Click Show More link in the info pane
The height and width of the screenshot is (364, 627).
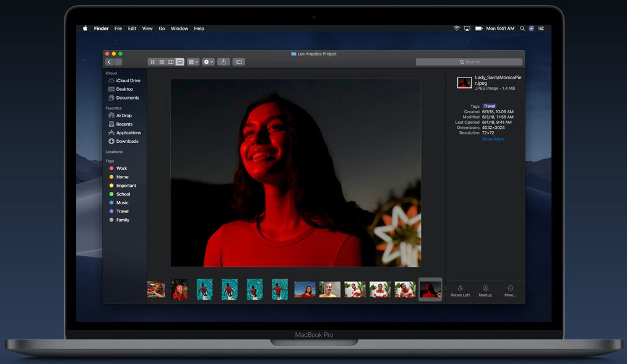click(x=493, y=139)
